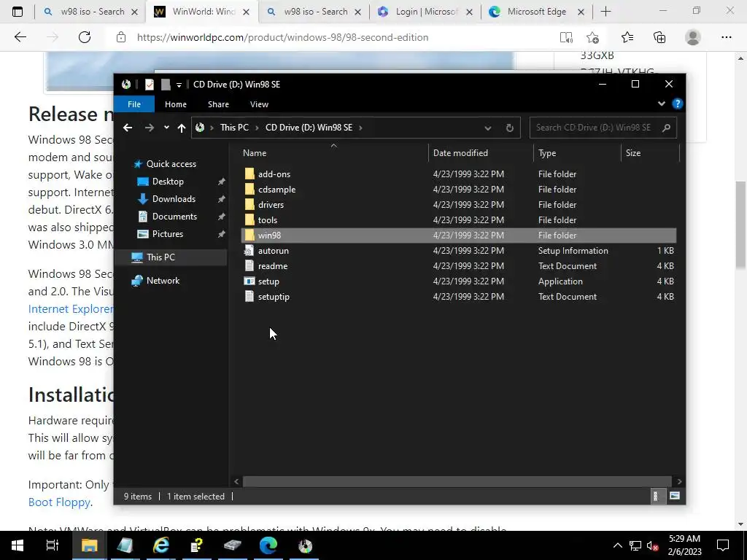747x560 pixels.
Task: Click the taskbar clock
Action: coord(684,545)
